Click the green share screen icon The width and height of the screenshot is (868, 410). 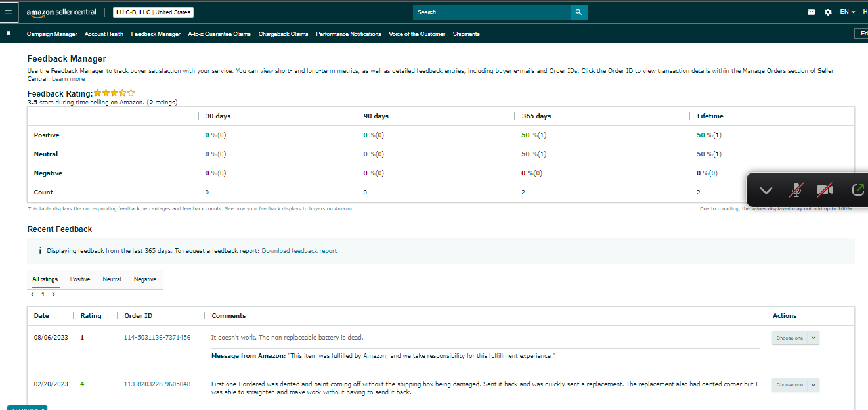tap(858, 189)
